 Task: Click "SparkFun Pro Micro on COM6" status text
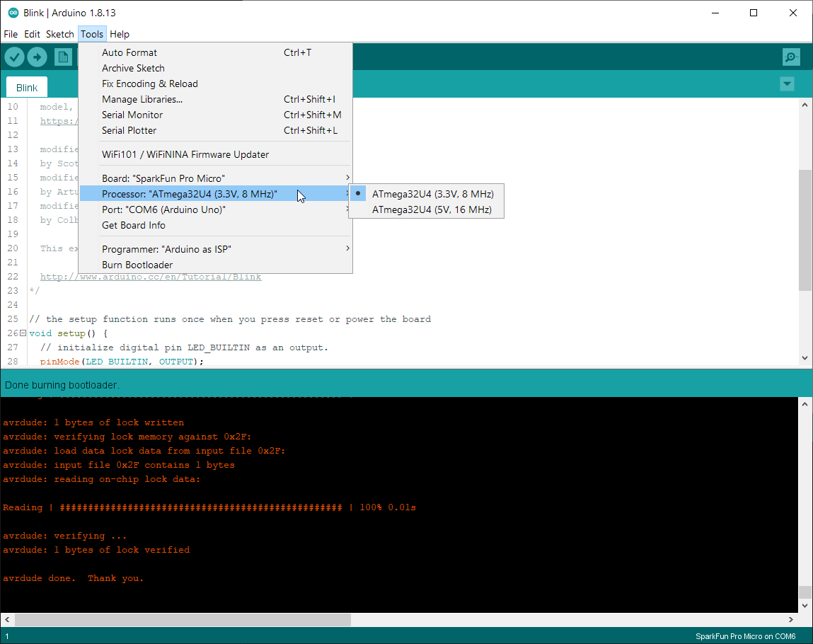point(745,636)
